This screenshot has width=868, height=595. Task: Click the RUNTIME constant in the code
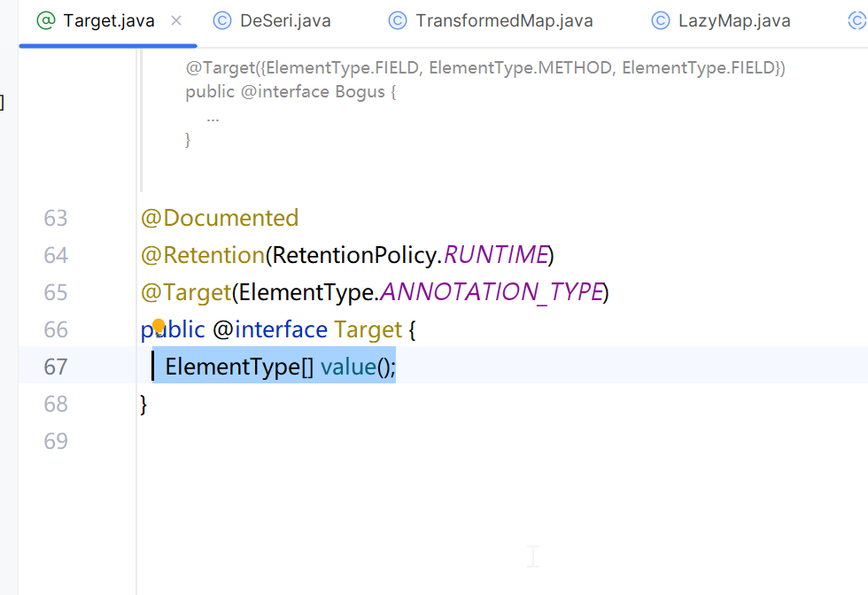click(494, 255)
